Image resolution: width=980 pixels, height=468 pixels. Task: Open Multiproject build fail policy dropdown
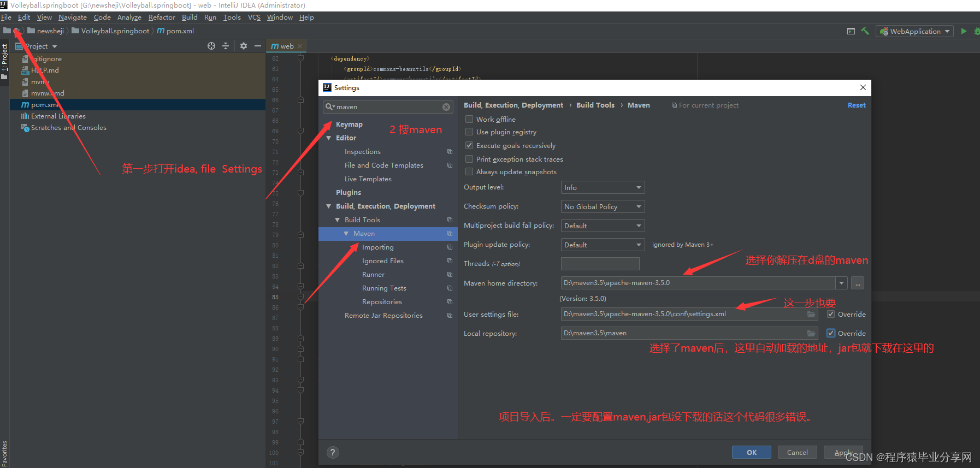point(603,226)
